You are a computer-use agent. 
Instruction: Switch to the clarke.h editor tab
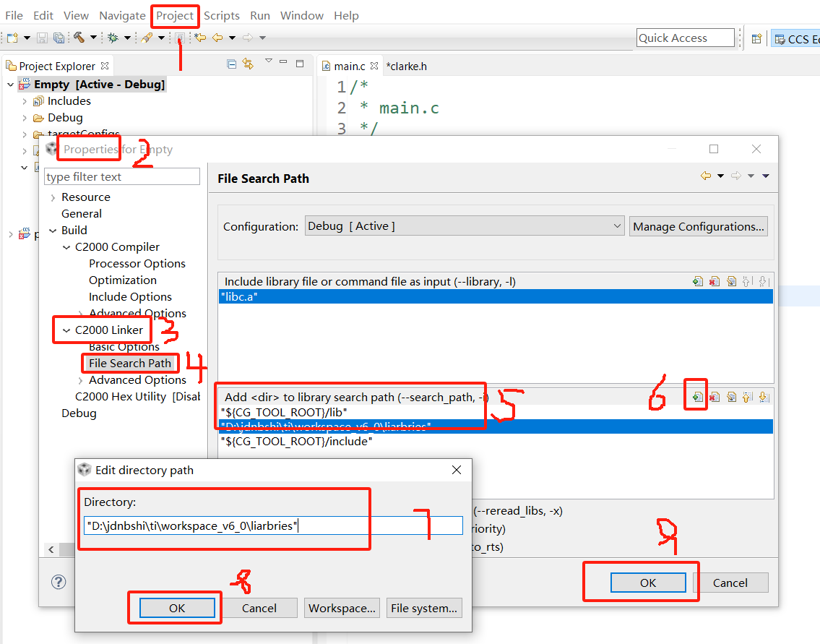406,65
